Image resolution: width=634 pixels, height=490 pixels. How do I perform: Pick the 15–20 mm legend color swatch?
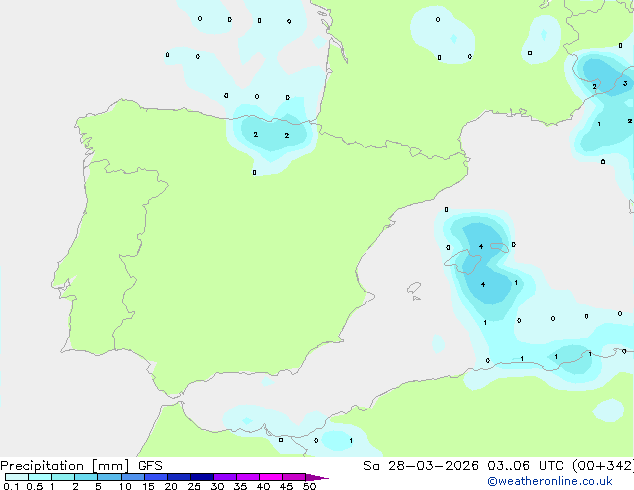click(156, 477)
